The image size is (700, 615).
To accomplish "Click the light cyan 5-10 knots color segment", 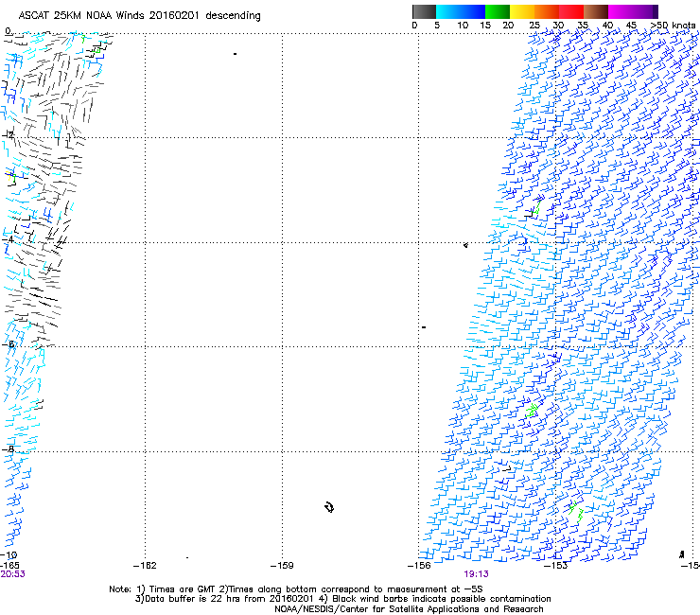I will click(448, 11).
